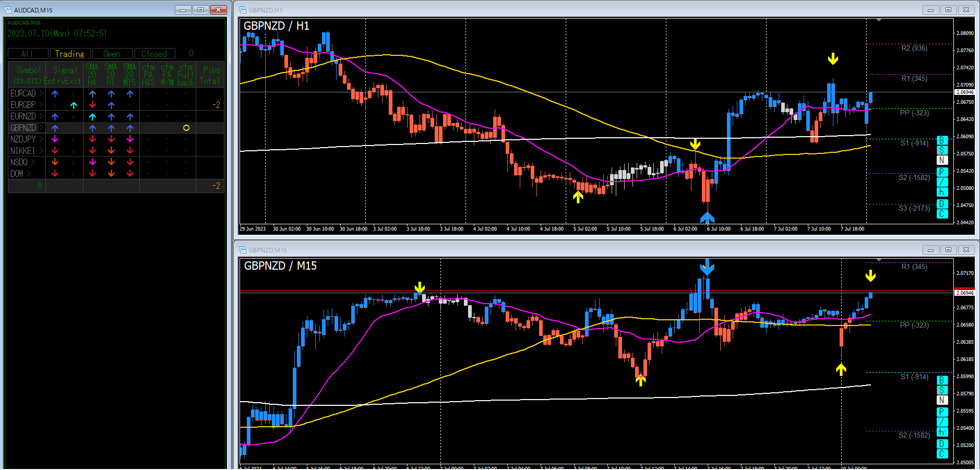Screen dimensions: 980x470
Task: Expand the NSDQ row chevron
Action: coord(33,162)
